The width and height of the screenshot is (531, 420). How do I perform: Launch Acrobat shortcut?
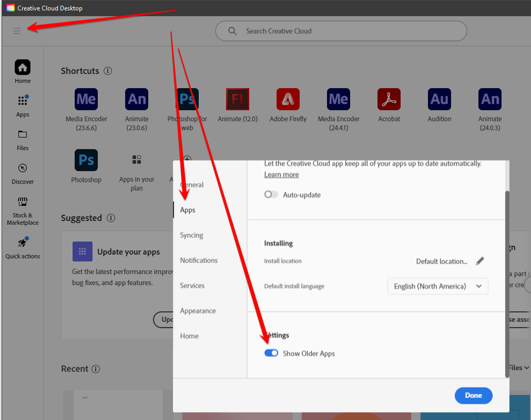click(389, 99)
